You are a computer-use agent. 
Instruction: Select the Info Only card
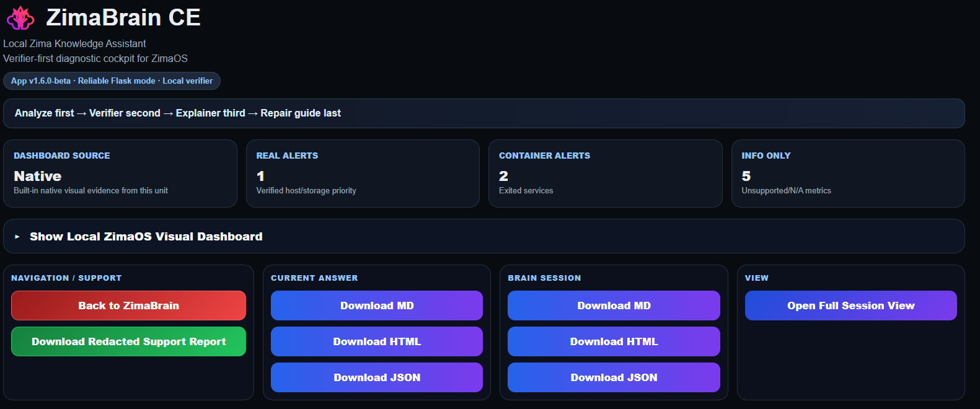pos(848,174)
